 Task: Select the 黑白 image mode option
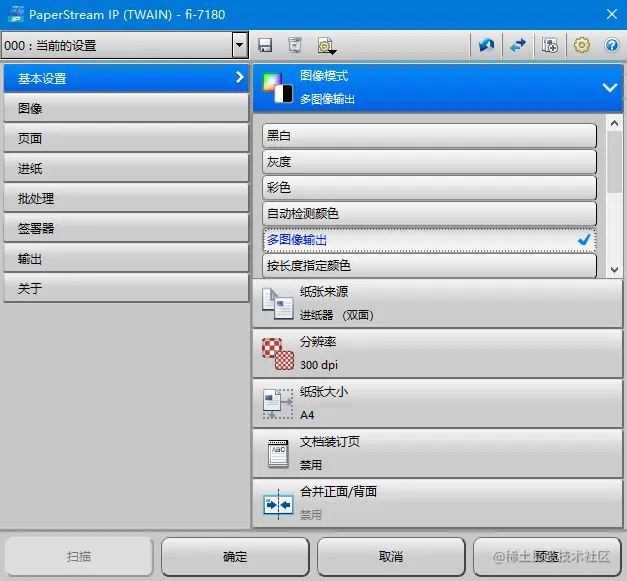point(429,136)
